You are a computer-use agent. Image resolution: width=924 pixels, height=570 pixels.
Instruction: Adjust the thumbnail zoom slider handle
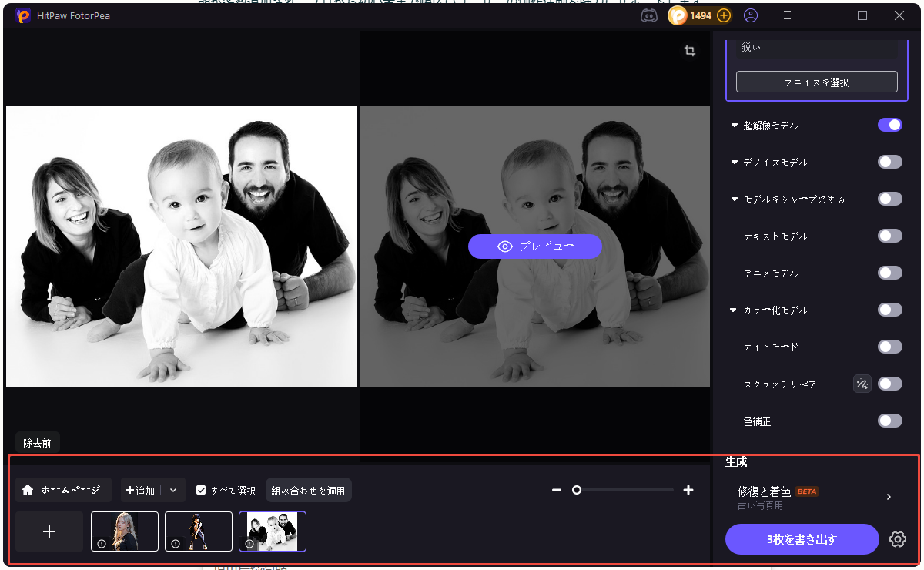576,490
